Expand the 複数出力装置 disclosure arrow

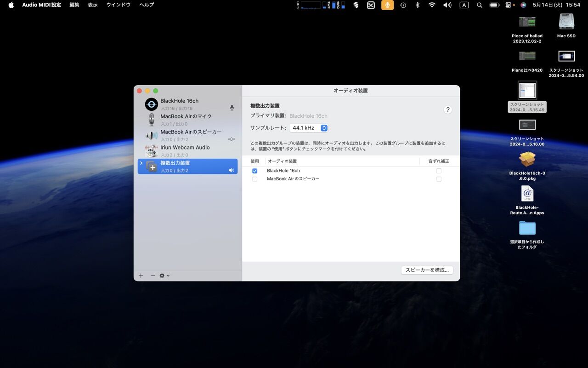coord(141,163)
